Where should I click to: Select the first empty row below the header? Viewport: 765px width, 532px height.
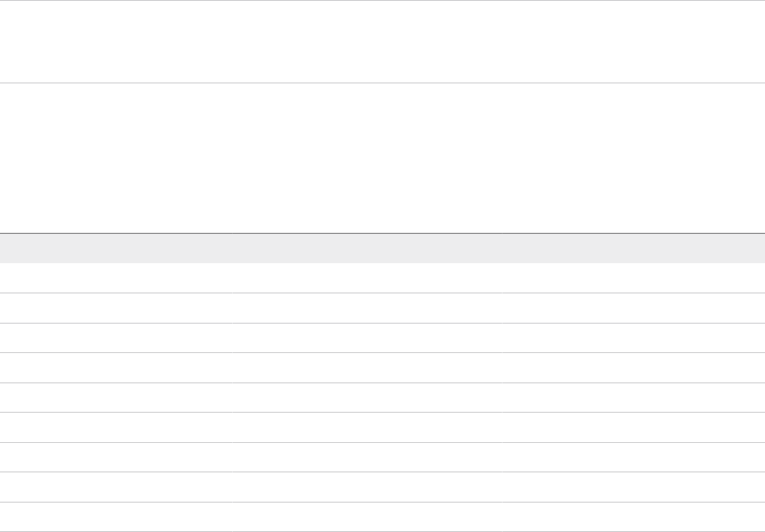(x=382, y=278)
